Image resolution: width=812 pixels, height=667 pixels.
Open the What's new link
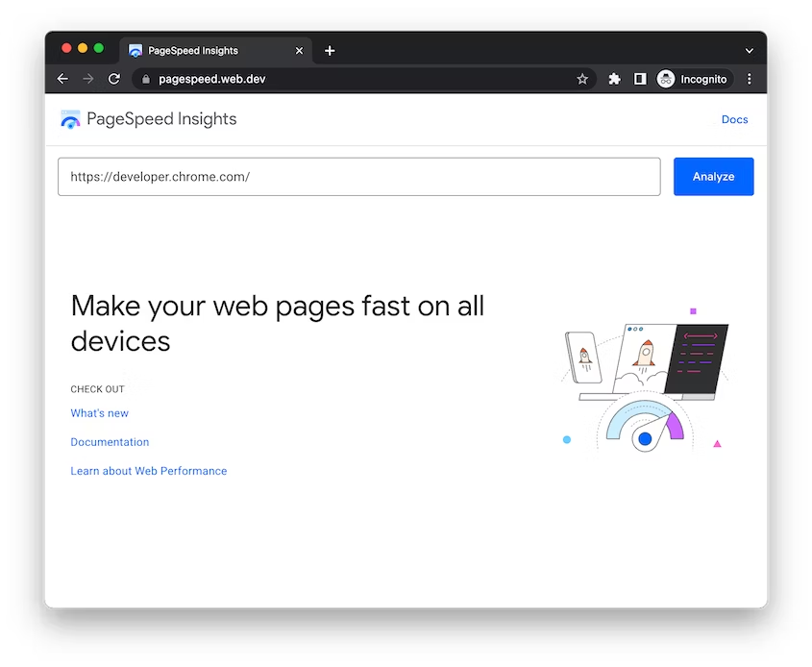click(99, 412)
